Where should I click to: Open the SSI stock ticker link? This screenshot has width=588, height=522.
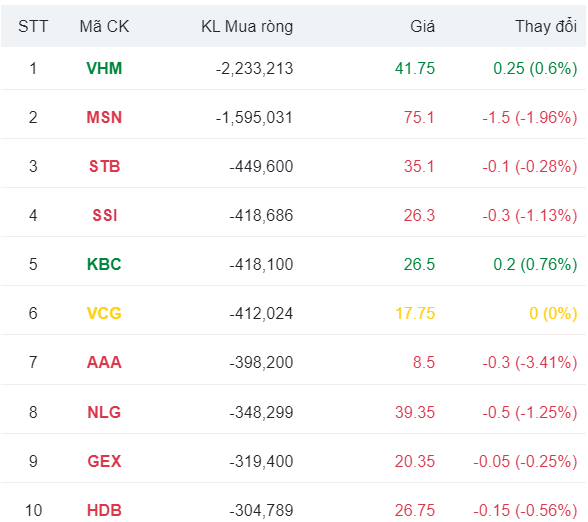pos(105,216)
